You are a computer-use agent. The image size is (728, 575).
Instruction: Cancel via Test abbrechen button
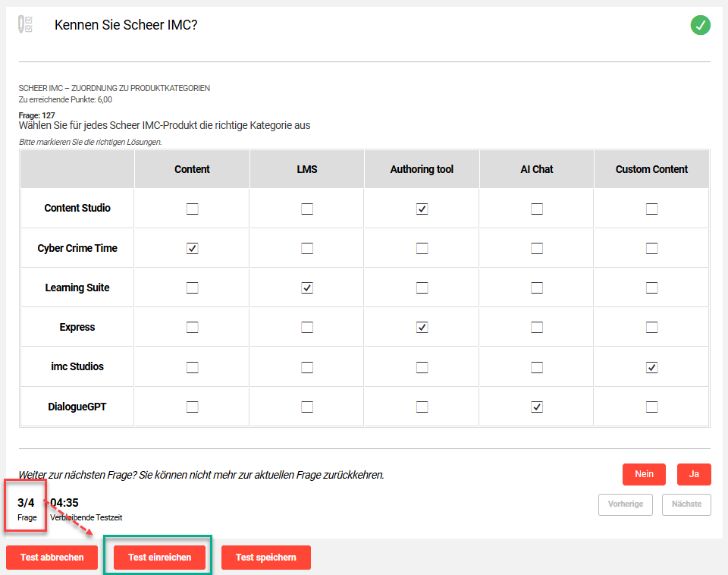point(52,558)
